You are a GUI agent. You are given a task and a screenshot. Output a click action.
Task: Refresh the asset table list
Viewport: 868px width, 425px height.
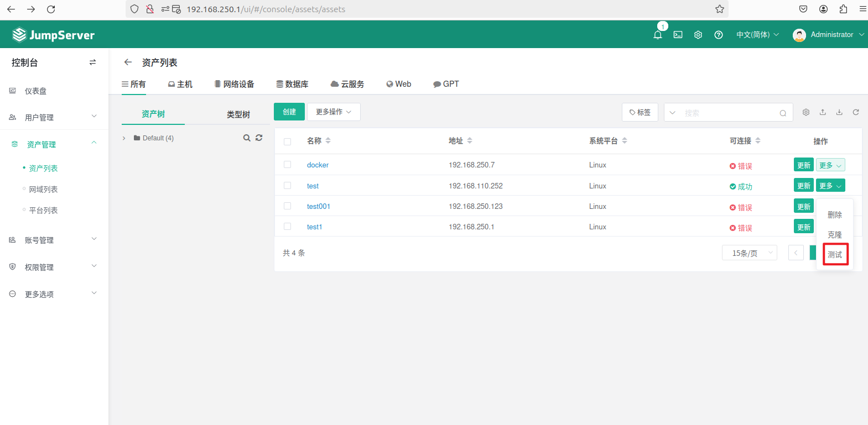tap(855, 112)
